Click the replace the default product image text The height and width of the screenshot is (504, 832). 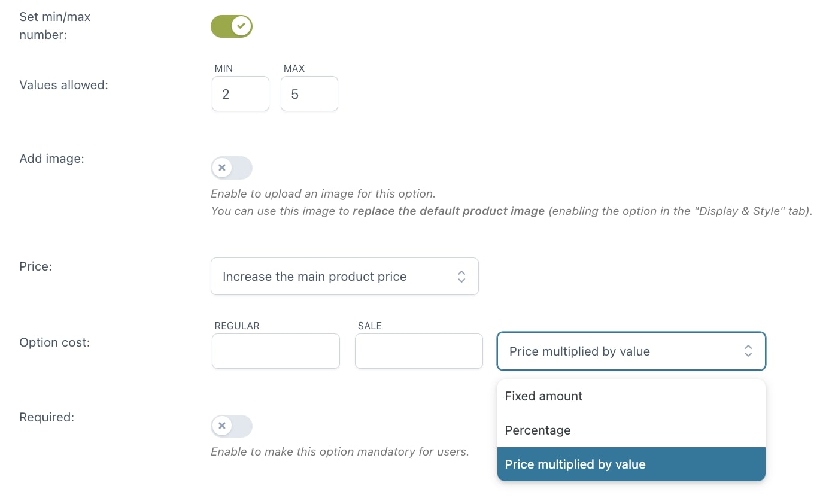tap(449, 211)
